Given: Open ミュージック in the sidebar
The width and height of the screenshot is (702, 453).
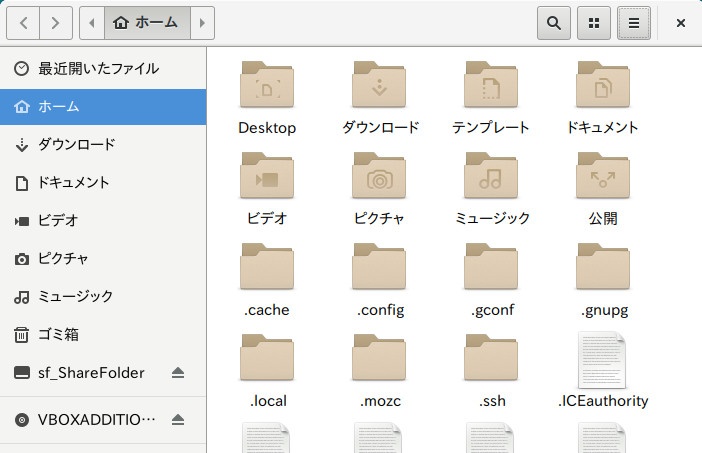Looking at the screenshot, I should [x=103, y=297].
